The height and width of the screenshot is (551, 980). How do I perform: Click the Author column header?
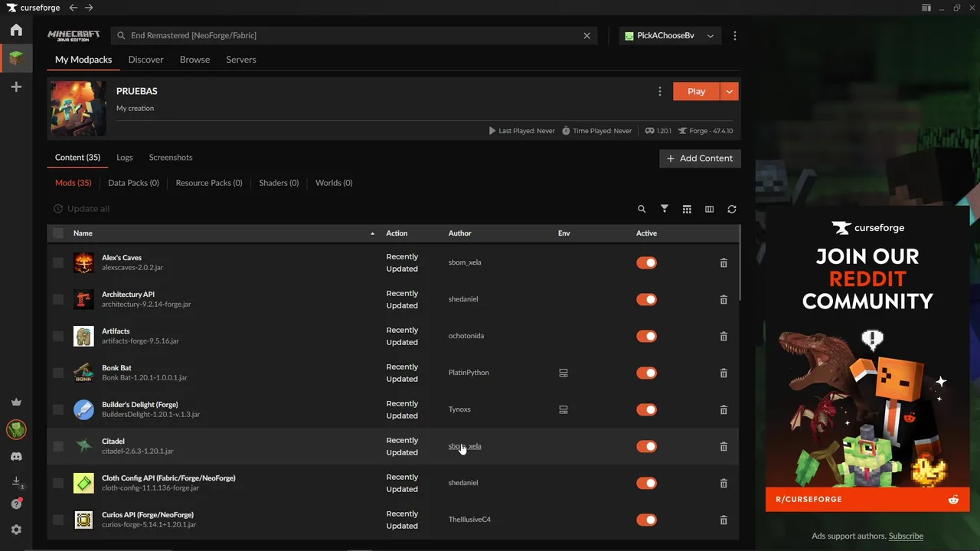459,233
